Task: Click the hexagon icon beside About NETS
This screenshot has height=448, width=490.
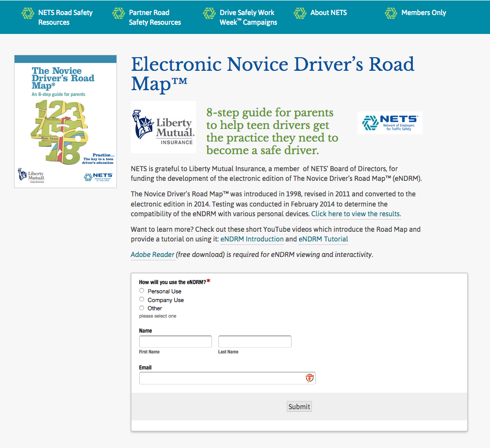Action: click(300, 14)
